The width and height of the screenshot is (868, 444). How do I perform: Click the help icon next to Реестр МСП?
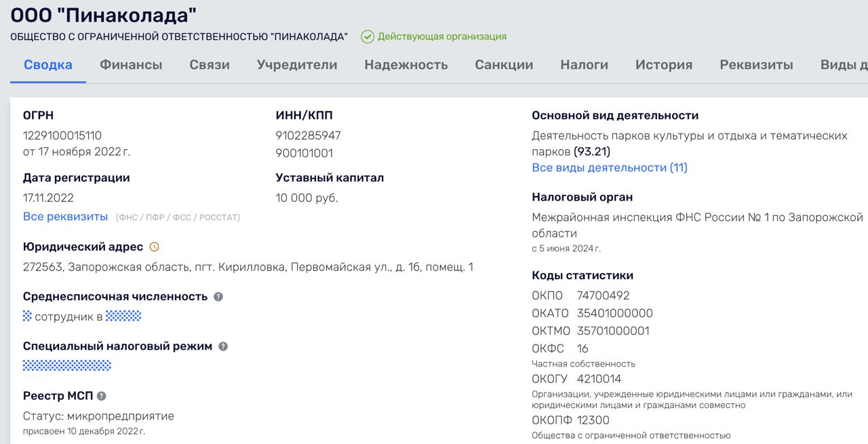pyautogui.click(x=102, y=396)
